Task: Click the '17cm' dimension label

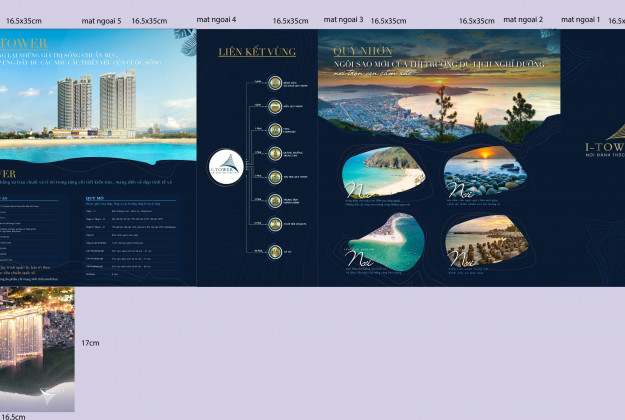Action: click(90, 343)
